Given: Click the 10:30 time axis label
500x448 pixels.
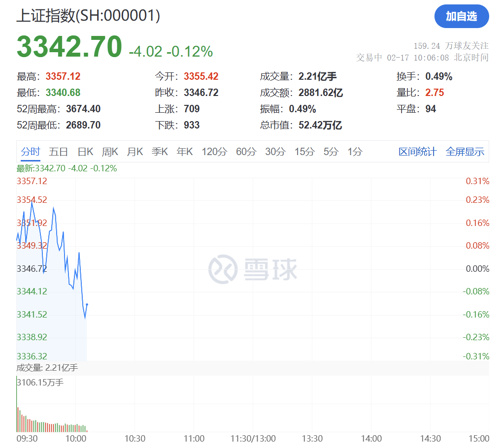Looking at the screenshot, I should (135, 439).
